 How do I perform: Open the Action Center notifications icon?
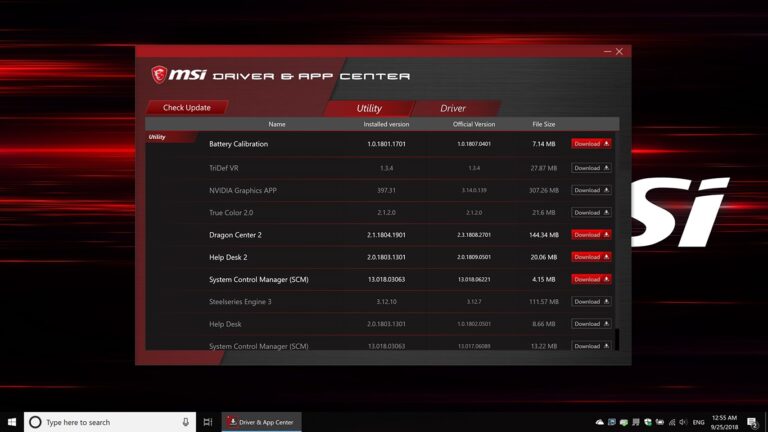pos(752,422)
